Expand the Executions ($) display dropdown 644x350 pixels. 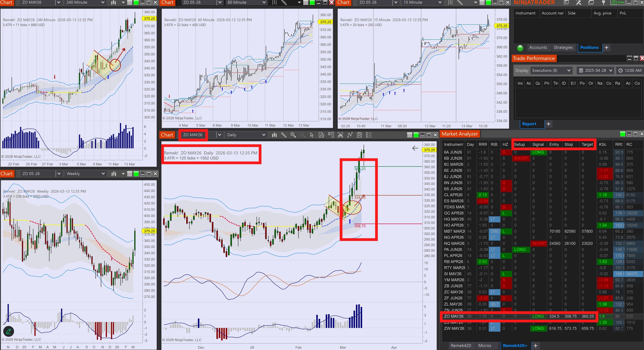569,70
